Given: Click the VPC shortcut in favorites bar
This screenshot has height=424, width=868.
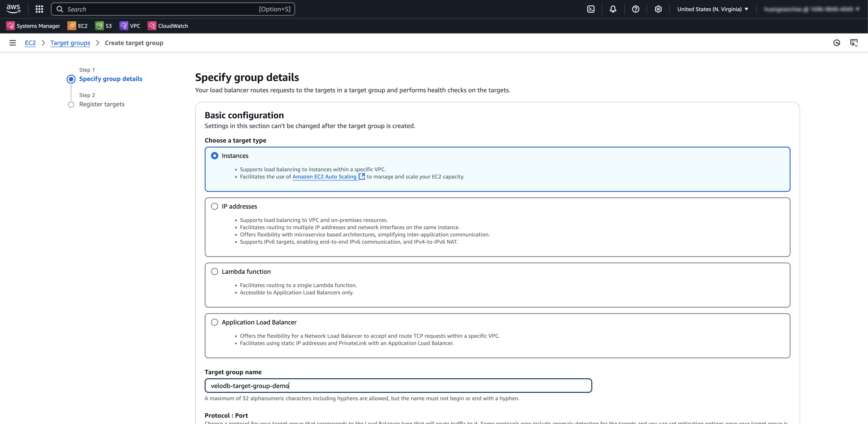Looking at the screenshot, I should (130, 26).
